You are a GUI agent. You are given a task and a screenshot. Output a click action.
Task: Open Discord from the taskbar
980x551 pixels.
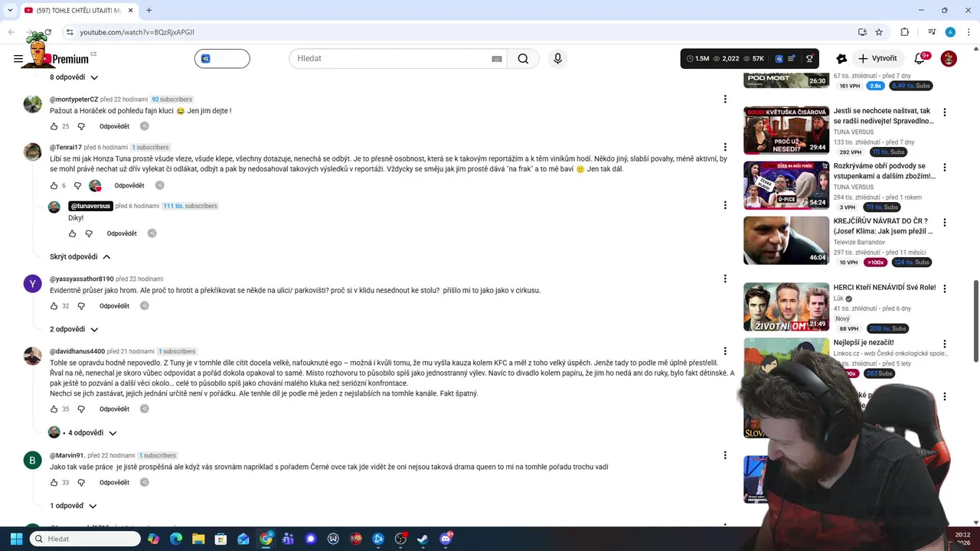click(446, 539)
